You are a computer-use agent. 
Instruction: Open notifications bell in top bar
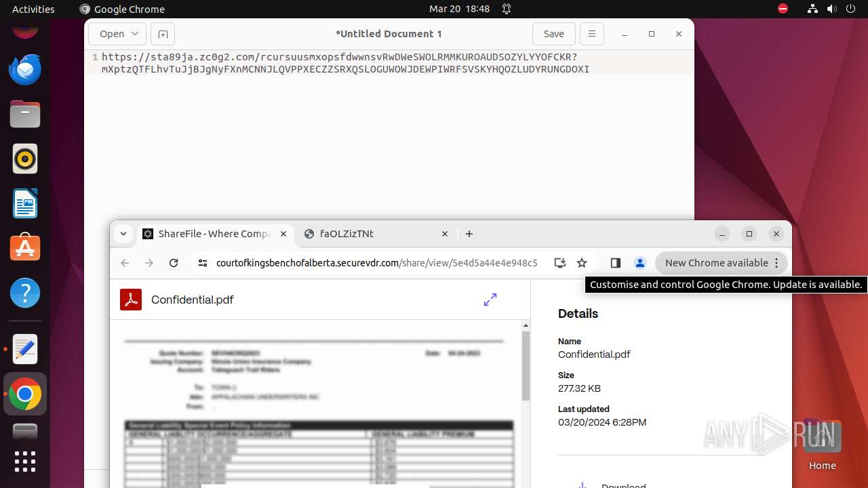(x=507, y=9)
